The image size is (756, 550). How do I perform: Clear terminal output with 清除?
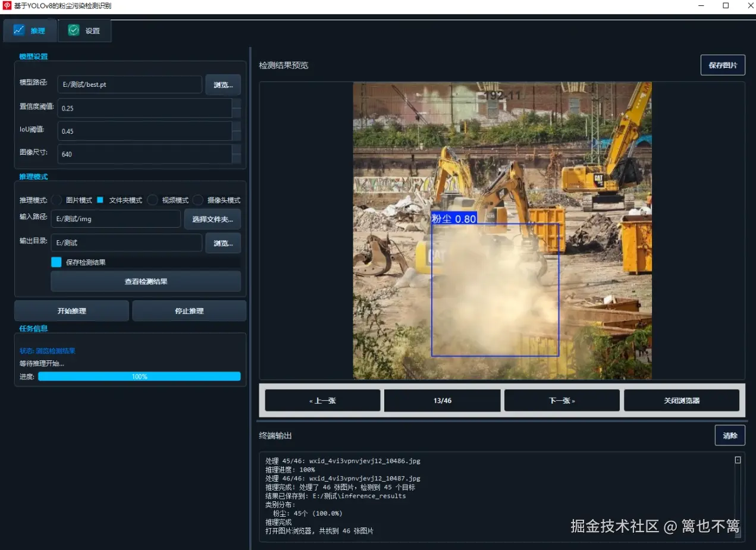tap(730, 435)
